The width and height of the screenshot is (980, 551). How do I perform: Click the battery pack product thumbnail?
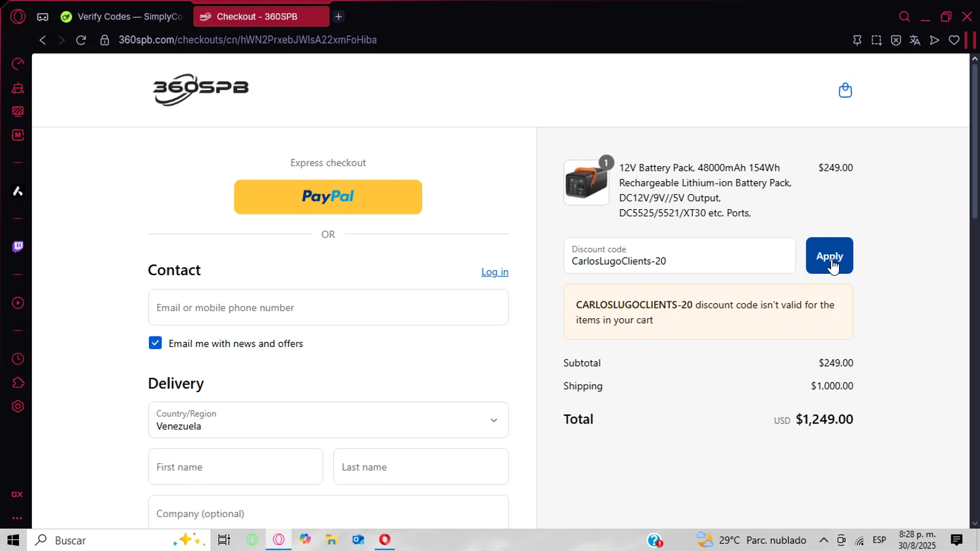pyautogui.click(x=586, y=182)
